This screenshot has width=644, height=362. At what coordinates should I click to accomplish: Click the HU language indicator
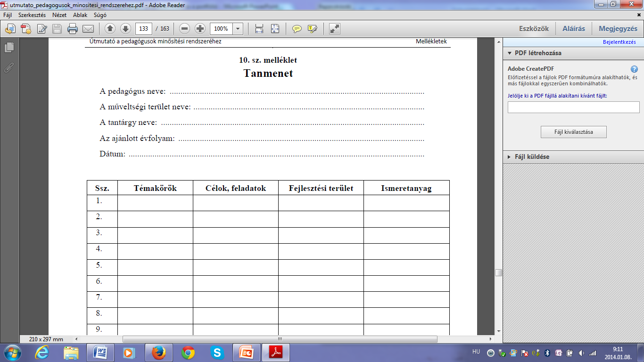(477, 352)
